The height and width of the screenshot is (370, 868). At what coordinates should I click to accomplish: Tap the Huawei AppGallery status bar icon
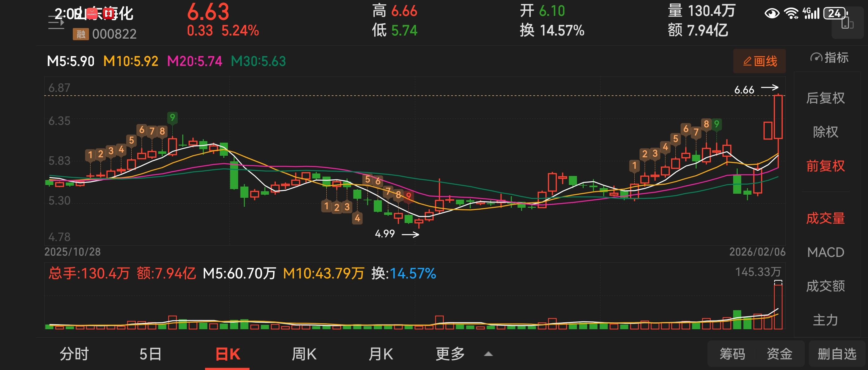[x=92, y=13]
